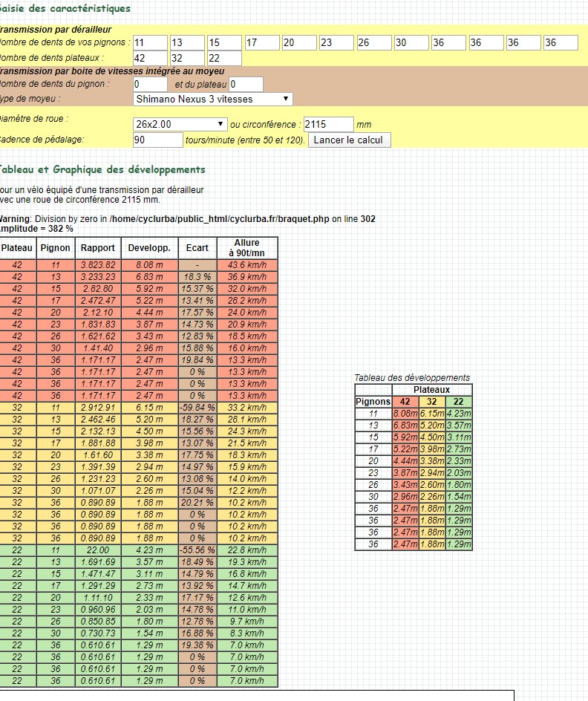588x701 pixels.
Task: Click the '33.2 km/h' speed cell
Action: tap(247, 408)
